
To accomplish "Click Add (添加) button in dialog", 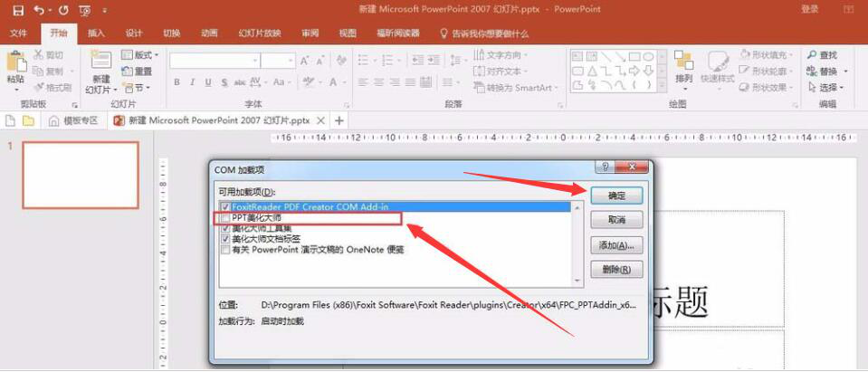I will (x=616, y=244).
